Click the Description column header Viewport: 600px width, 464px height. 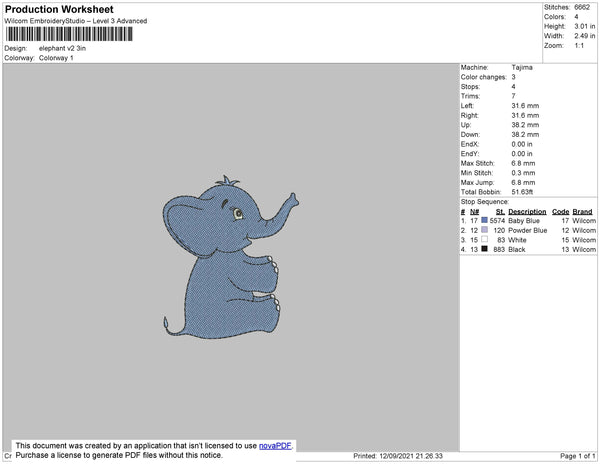527,212
